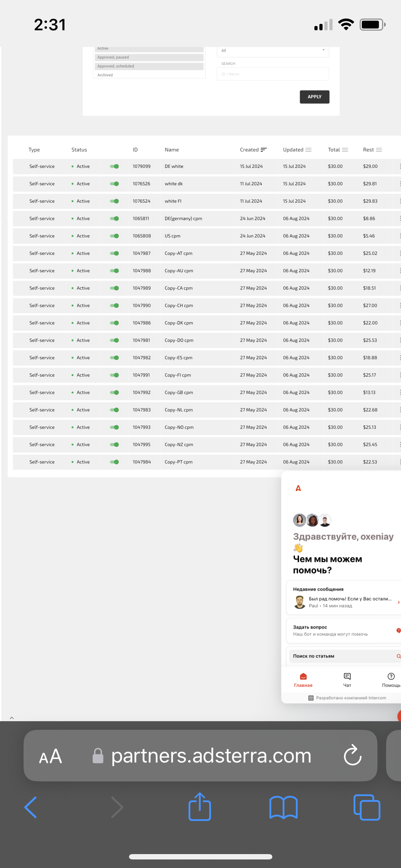
Task: Disable the US cpm campaign toggle
Action: [x=114, y=236]
